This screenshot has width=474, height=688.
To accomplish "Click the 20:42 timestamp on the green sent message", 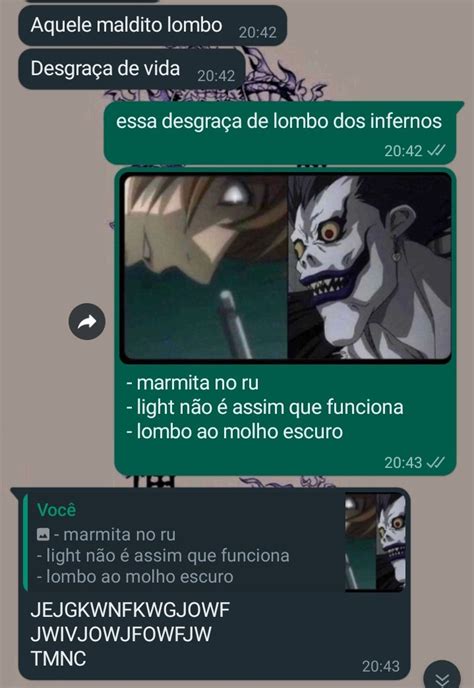I will click(403, 151).
